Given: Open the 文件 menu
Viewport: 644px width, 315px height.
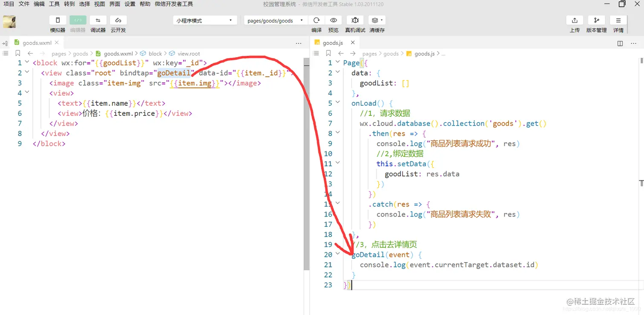Looking at the screenshot, I should tap(24, 4).
